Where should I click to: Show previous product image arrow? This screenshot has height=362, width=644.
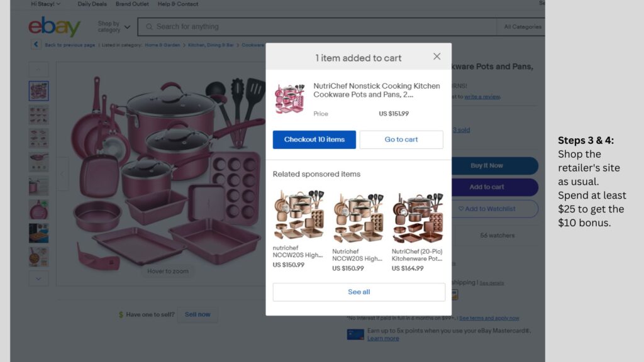point(62,174)
